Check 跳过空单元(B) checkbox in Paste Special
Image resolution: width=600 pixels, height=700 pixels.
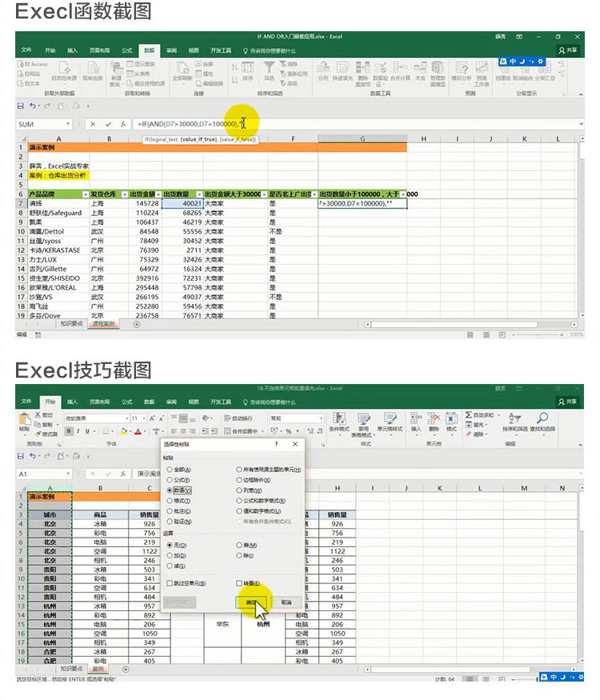(170, 583)
